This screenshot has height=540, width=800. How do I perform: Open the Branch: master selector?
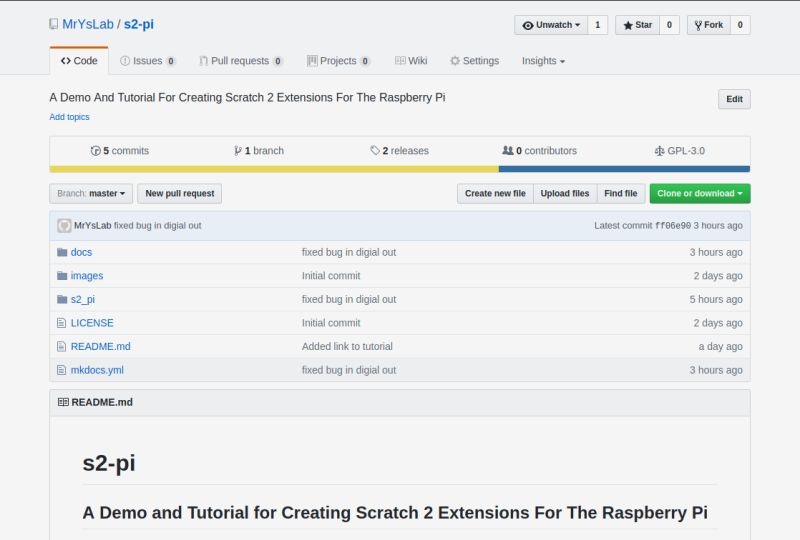[x=91, y=193]
